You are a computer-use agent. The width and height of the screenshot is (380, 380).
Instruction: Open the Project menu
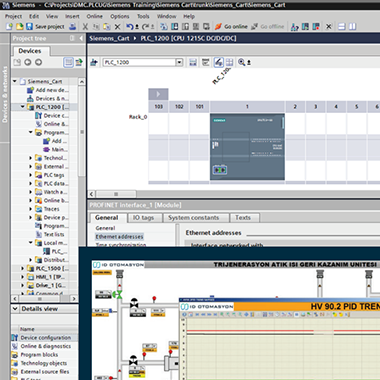[13, 16]
